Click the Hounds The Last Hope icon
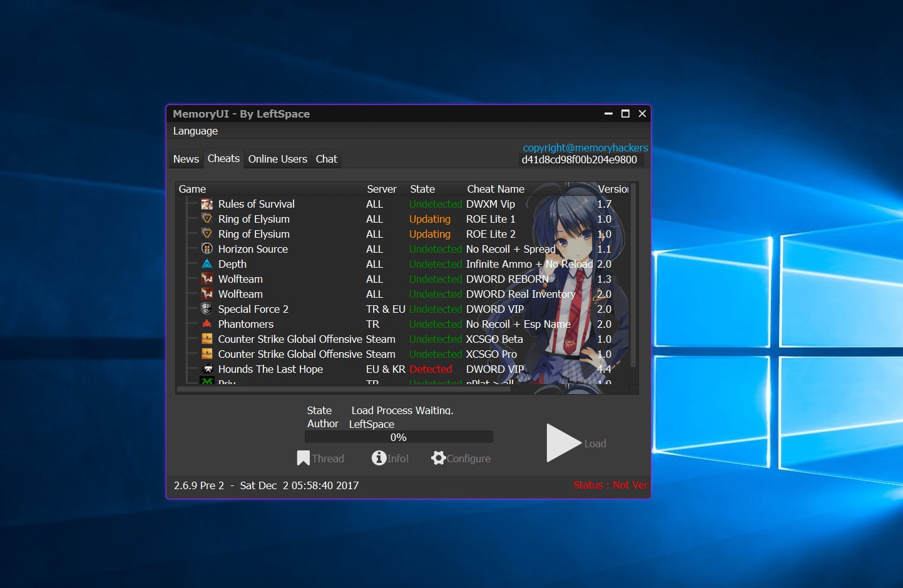 207,369
